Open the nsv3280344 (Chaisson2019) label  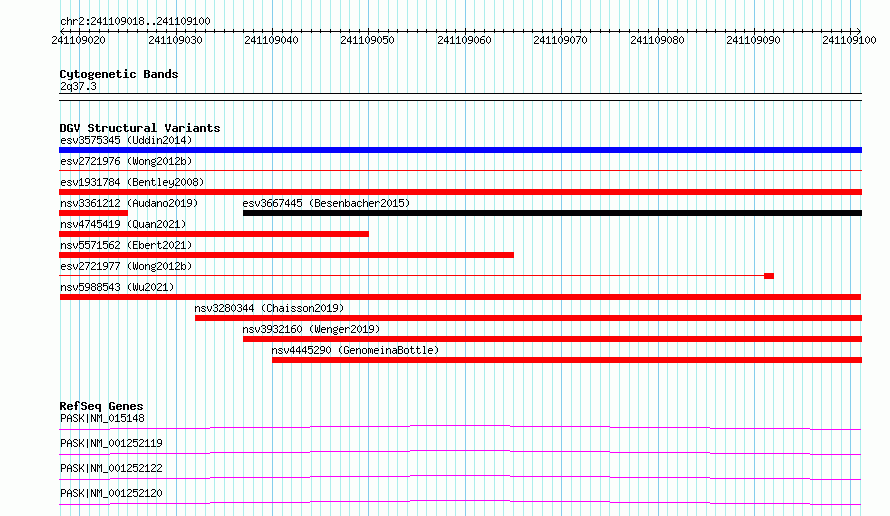(269, 308)
